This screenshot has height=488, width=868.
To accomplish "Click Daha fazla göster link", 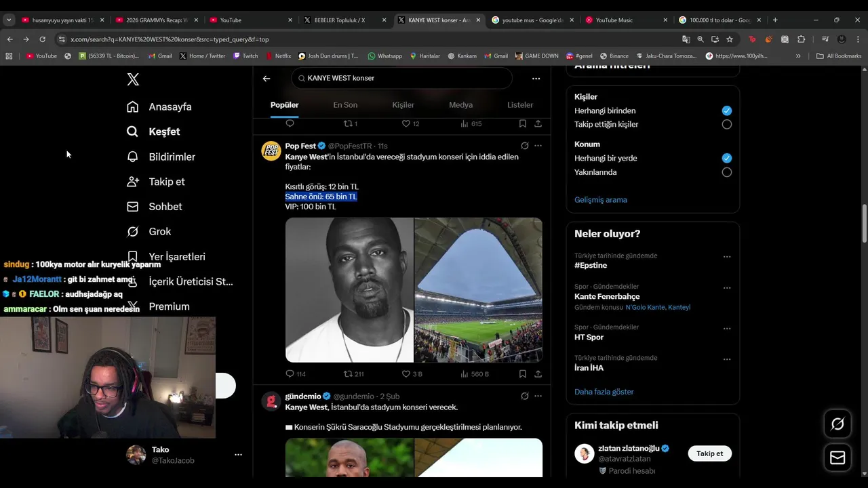I will tap(604, 392).
